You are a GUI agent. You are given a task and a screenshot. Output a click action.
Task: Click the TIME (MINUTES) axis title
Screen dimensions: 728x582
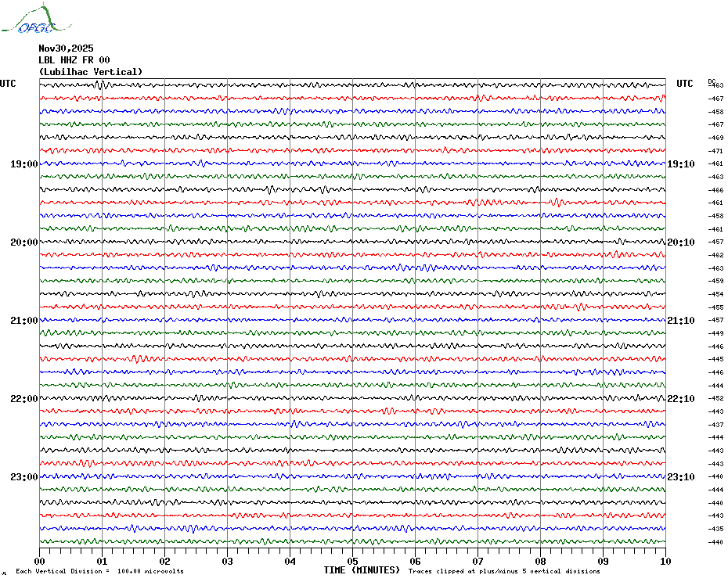click(x=362, y=570)
